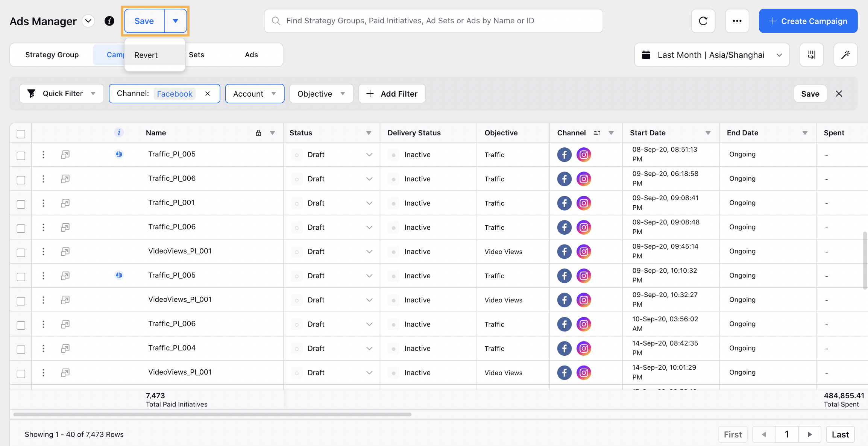868x446 pixels.
Task: Open the Start Date column filter arrow
Action: pos(708,133)
